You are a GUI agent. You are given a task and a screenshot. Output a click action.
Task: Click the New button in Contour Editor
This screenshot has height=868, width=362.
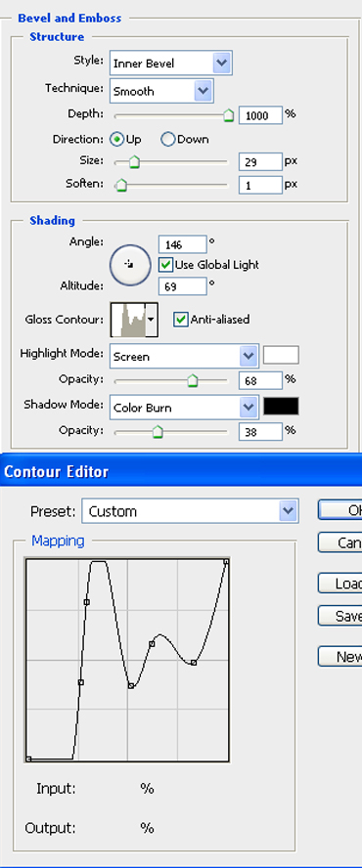click(339, 657)
